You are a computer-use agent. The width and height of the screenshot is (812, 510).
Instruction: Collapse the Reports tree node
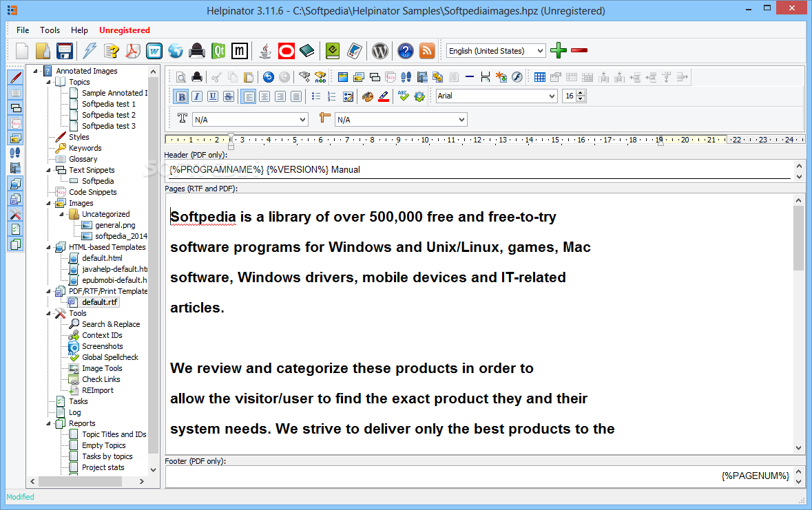[x=49, y=423]
